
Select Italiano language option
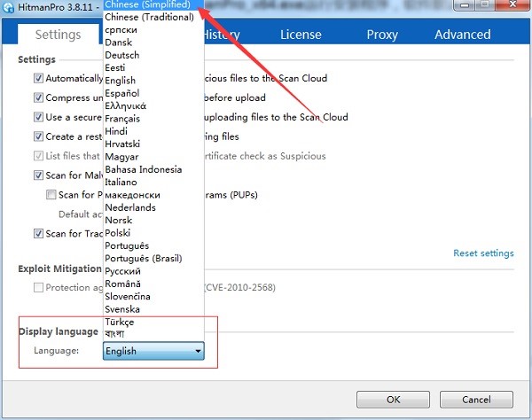123,182
